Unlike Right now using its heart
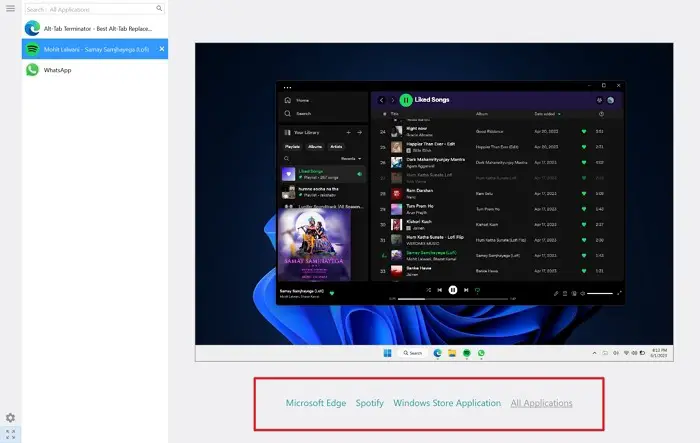Image resolution: width=700 pixels, height=443 pixels. coord(583,131)
